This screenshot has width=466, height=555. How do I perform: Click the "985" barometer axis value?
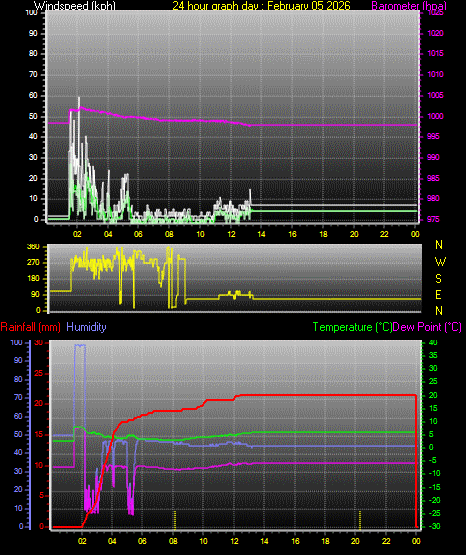433,178
